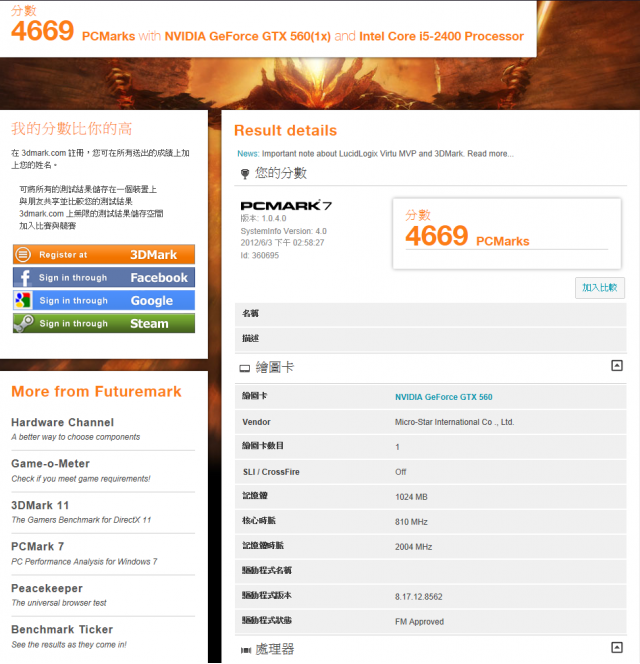Select the Micro-Star International Co., Ltd. vendor value
This screenshot has width=640, height=664.
454,422
